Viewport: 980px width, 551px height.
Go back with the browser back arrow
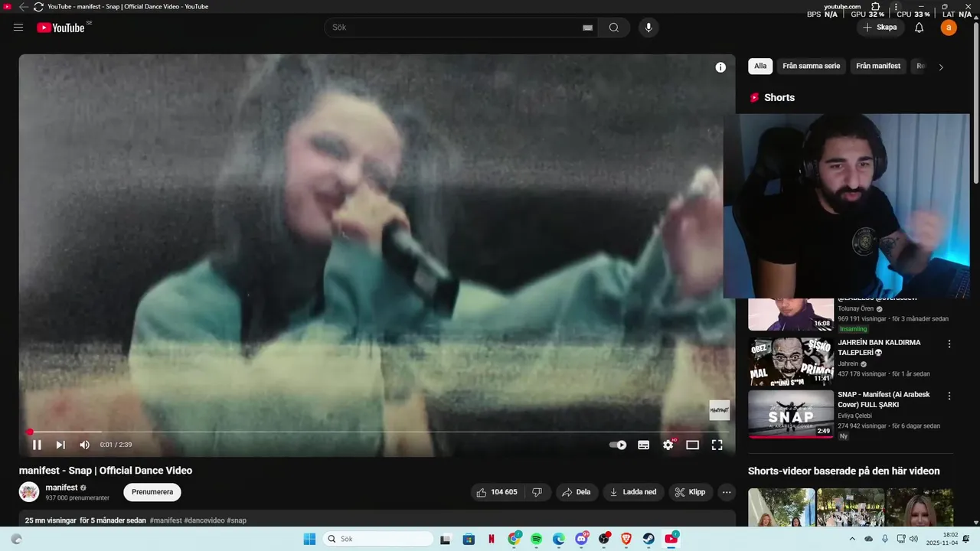[x=23, y=6]
